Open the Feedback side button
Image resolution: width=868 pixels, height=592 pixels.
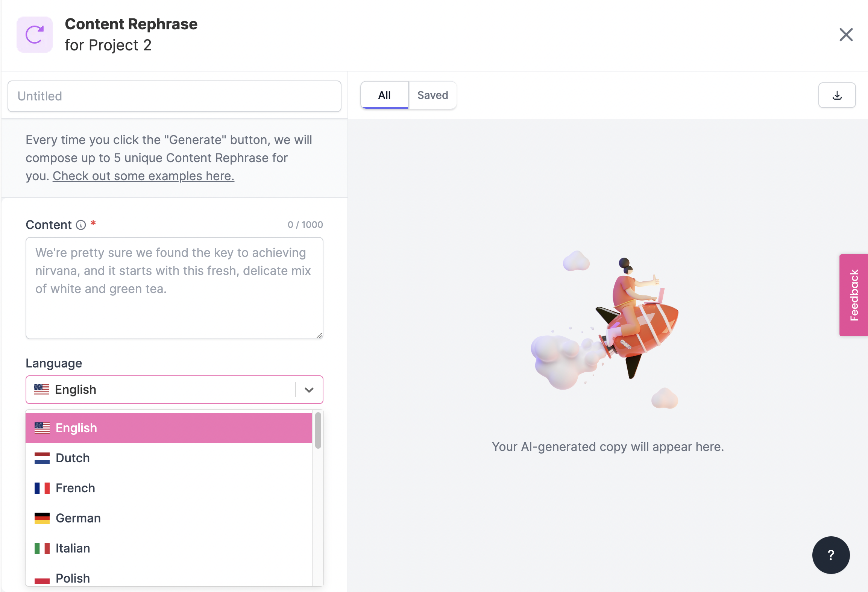854,295
